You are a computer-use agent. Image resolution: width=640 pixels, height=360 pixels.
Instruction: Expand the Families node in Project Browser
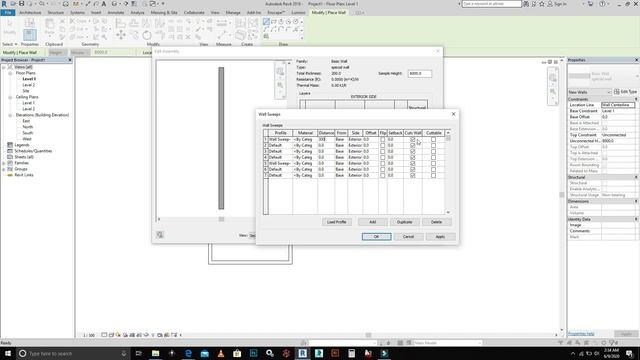click(4, 163)
